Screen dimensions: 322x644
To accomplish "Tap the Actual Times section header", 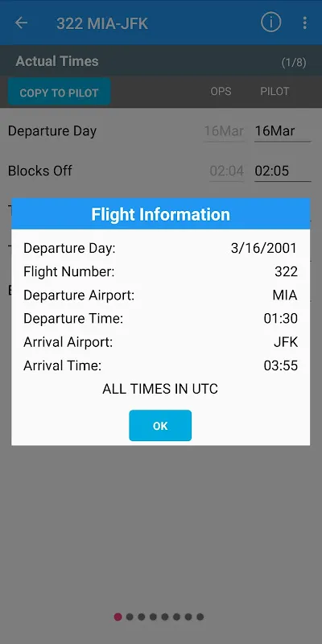I will click(57, 61).
